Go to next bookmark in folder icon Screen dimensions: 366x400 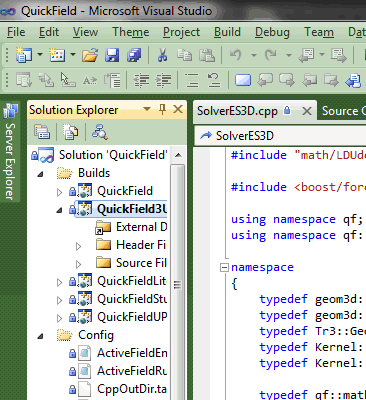331,80
